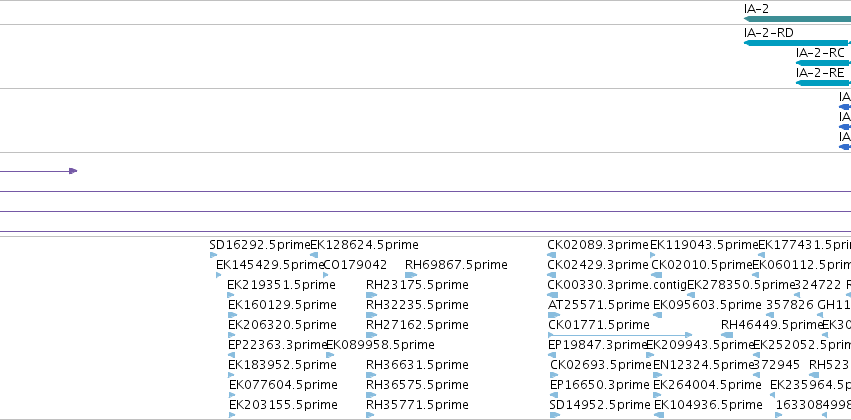Select the SD16292.5prime EST label
This screenshot has height=420, width=851.
259,245
